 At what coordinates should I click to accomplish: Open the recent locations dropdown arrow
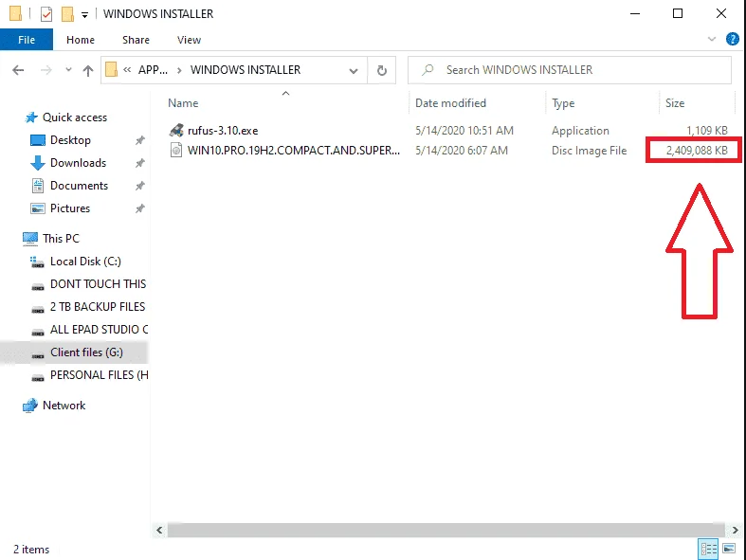coord(68,70)
